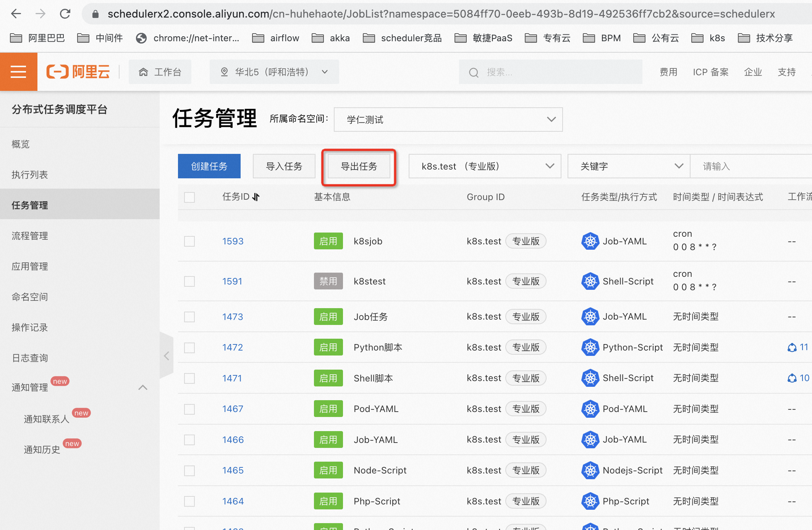The width and height of the screenshot is (812, 530).
Task: Tick the checkbox for task 1473
Action: tap(189, 317)
